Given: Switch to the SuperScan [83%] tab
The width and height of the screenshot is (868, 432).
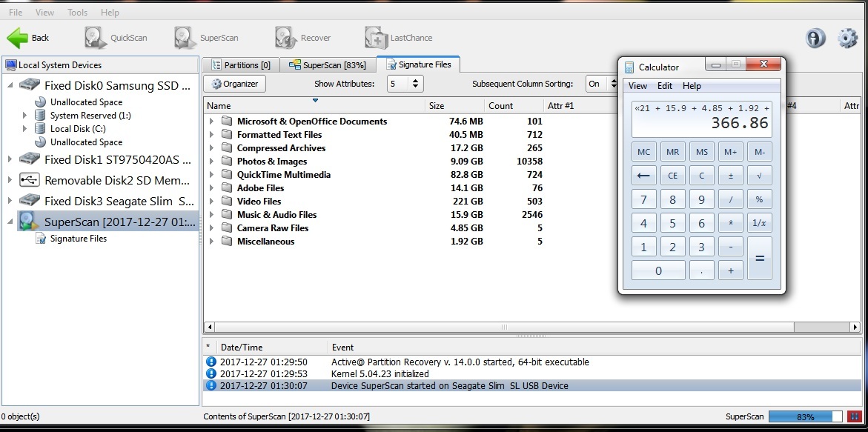Looking at the screenshot, I should coord(328,64).
